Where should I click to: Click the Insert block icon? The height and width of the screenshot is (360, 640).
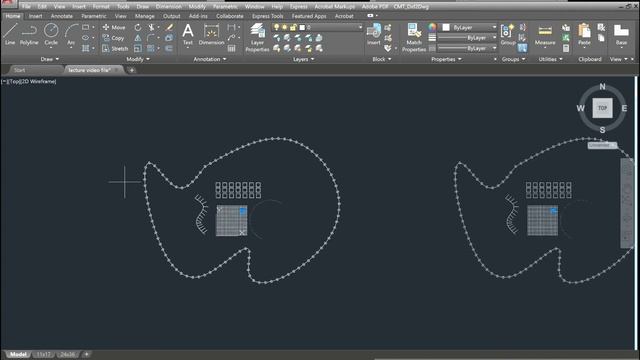coord(373,33)
